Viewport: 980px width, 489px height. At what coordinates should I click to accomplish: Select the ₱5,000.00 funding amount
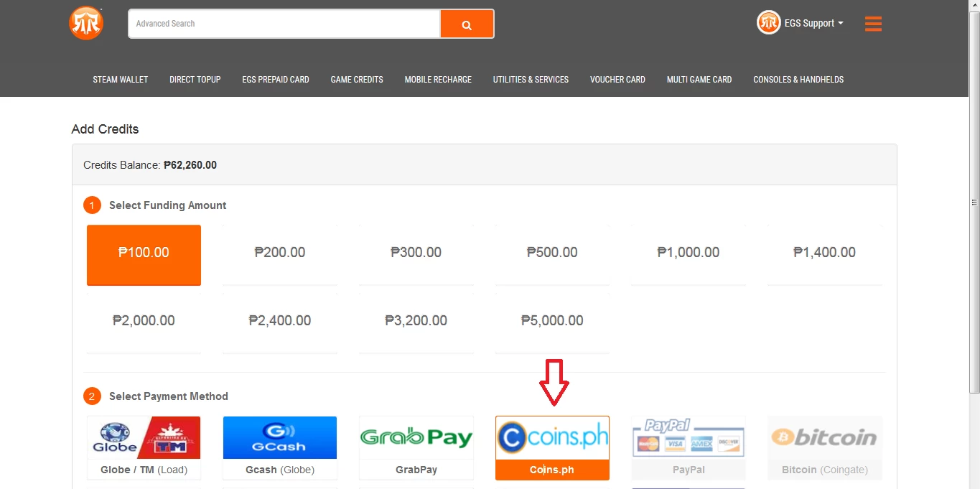[552, 323]
